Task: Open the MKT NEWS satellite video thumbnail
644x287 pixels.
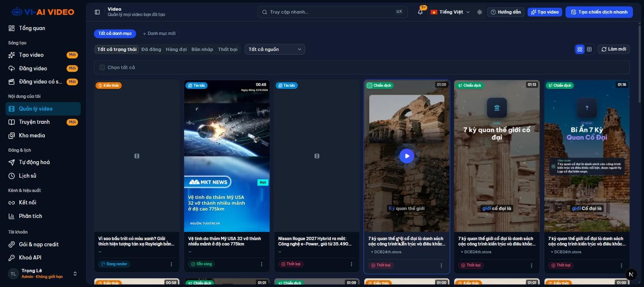Action: (x=227, y=156)
